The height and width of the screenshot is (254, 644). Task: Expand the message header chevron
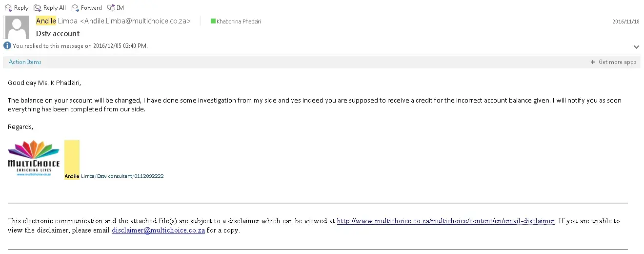point(636,47)
